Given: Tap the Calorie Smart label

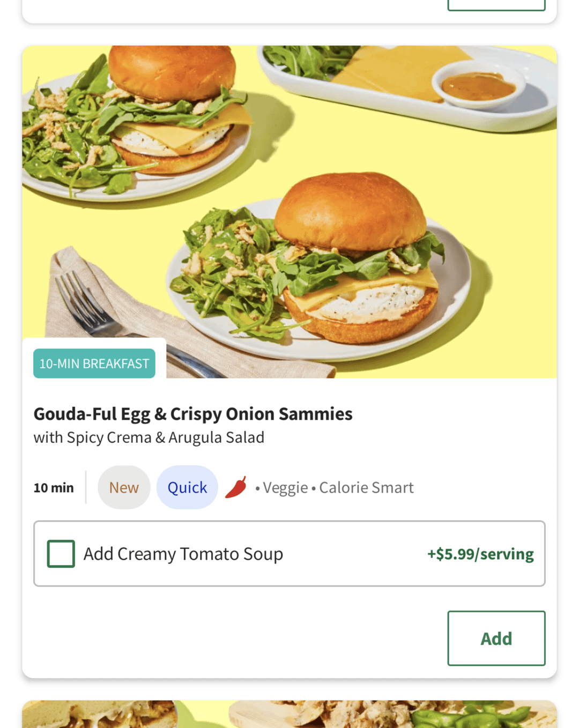Looking at the screenshot, I should coord(366,488).
